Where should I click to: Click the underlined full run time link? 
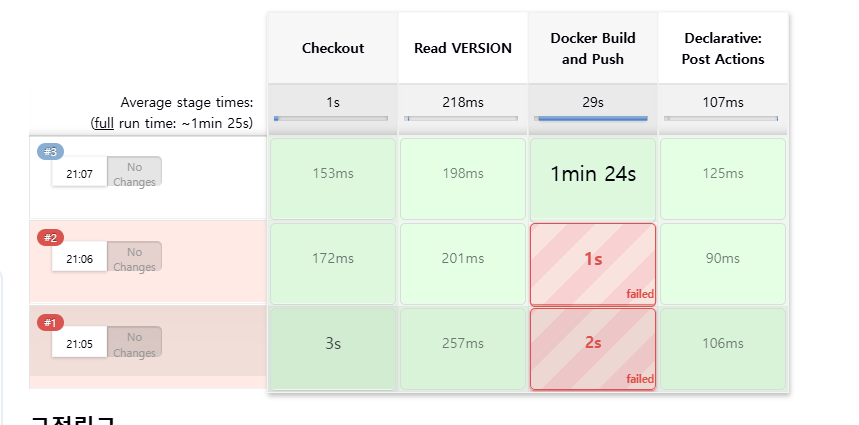pyautogui.click(x=104, y=123)
